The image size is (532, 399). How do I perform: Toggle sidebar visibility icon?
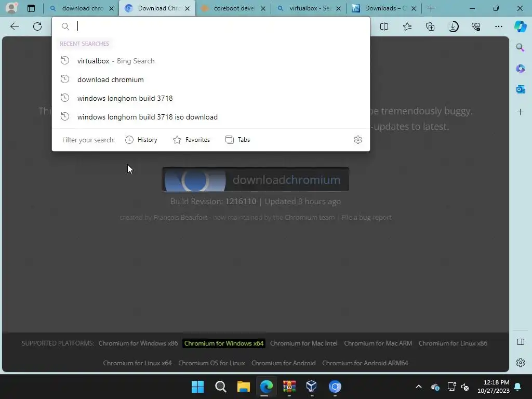[520, 342]
